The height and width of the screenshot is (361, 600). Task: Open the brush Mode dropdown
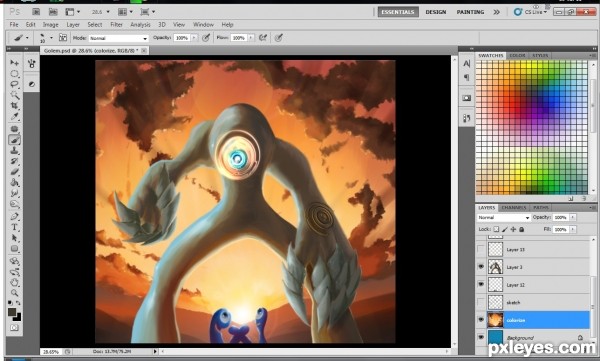[x=119, y=38]
